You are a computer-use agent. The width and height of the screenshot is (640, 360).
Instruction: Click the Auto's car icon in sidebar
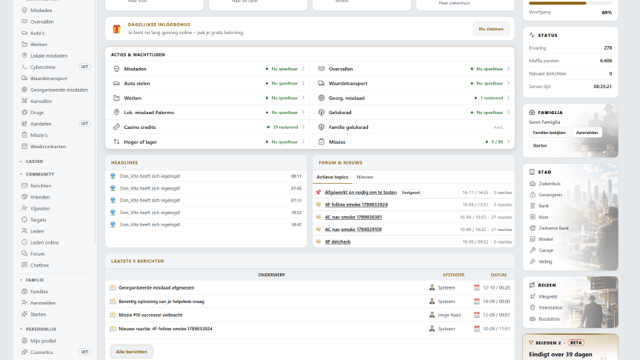[x=24, y=33]
